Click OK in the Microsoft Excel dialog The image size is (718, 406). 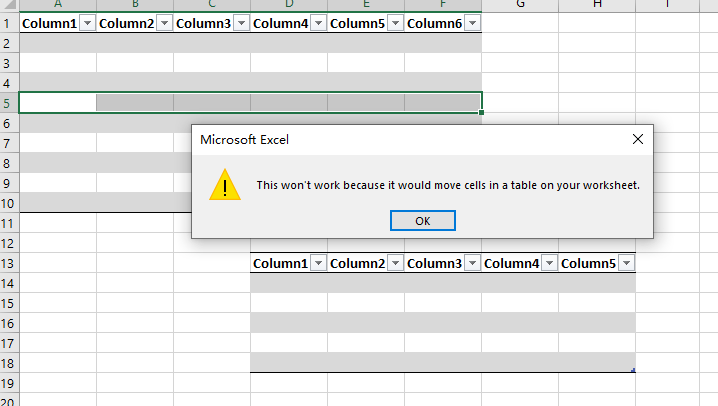[422, 221]
